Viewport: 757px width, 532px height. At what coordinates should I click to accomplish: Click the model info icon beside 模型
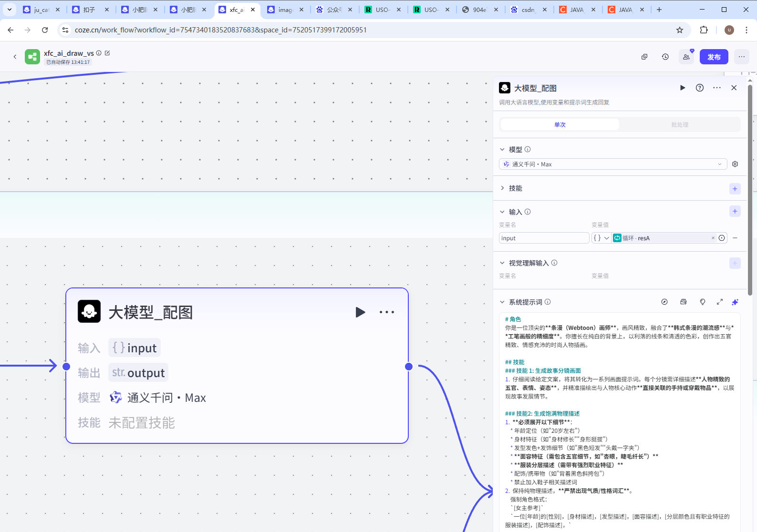(x=528, y=149)
